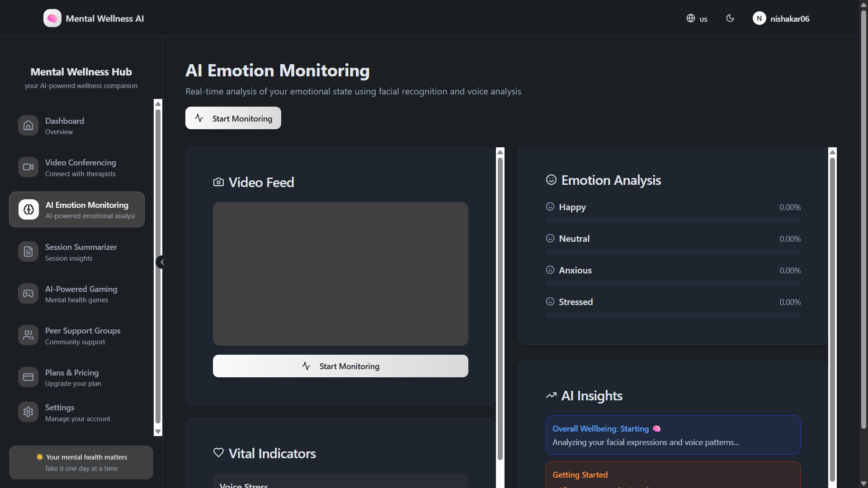Image resolution: width=868 pixels, height=488 pixels.
Task: Click the Happy emotion progress bar
Action: [x=673, y=220]
